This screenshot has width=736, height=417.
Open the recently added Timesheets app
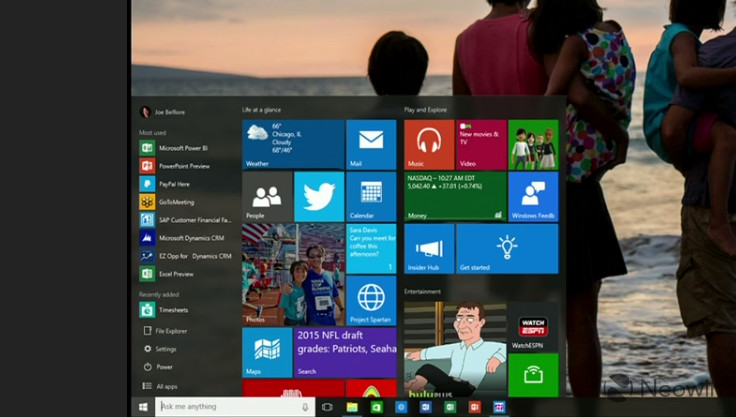[185, 310]
